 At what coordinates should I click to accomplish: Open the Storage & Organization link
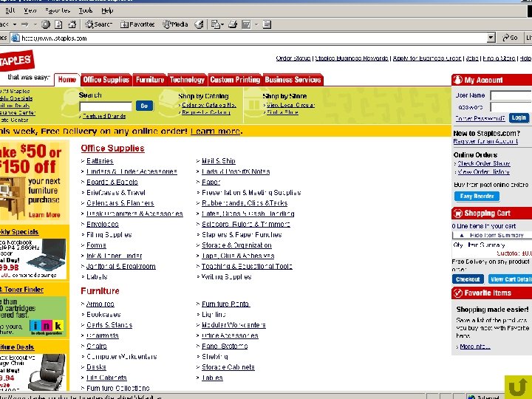click(236, 245)
